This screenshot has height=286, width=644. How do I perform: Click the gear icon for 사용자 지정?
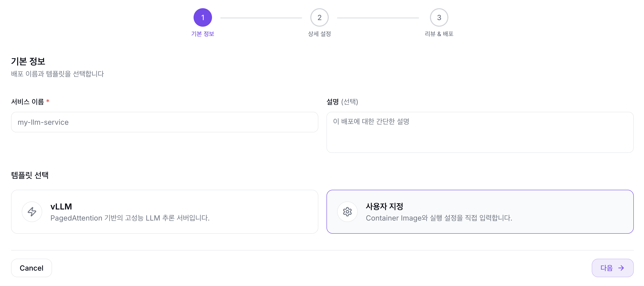[347, 212]
